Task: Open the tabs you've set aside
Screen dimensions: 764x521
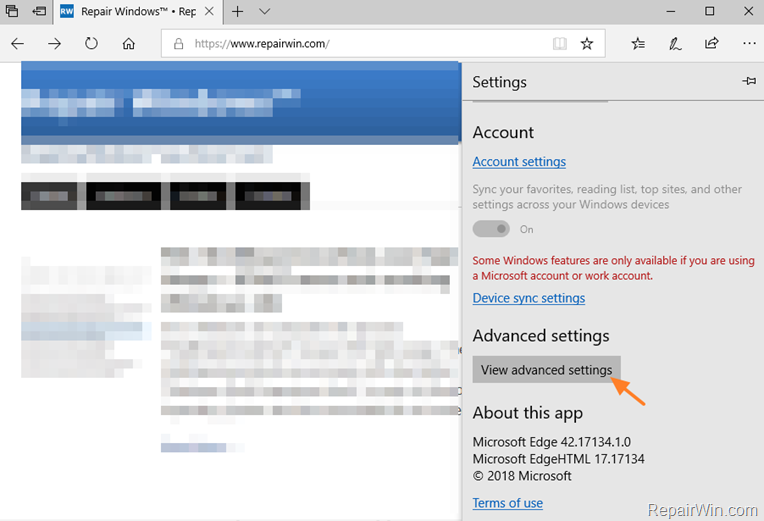Action: 12,11
